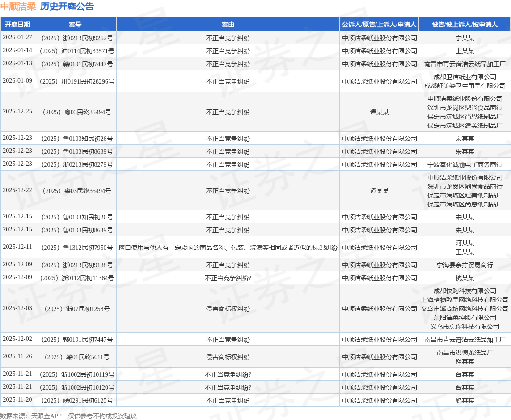Click date cell 2025-11-20
511x420 pixels.
pos(17,400)
